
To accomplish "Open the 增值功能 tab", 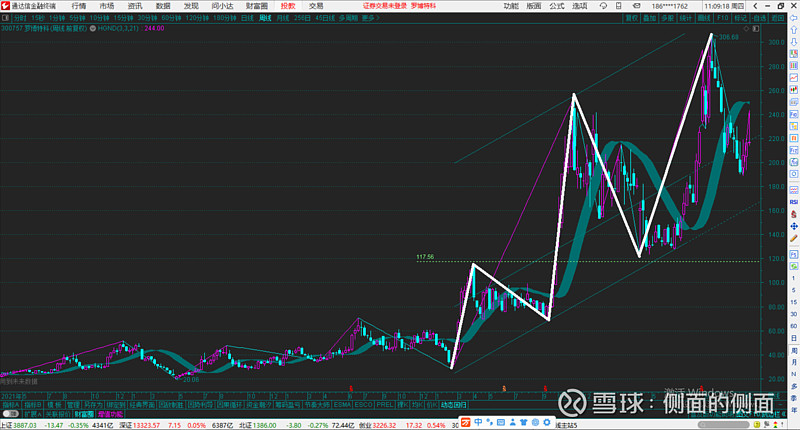I will click(110, 414).
